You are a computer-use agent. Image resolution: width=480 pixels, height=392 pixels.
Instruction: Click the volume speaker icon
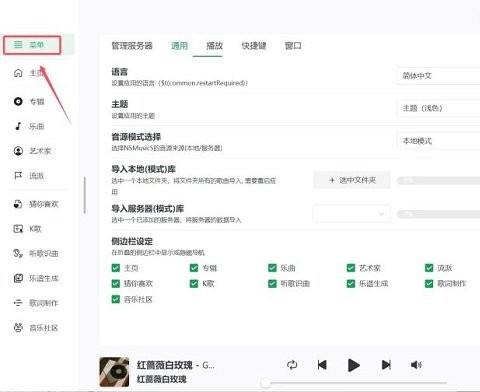coord(416,365)
